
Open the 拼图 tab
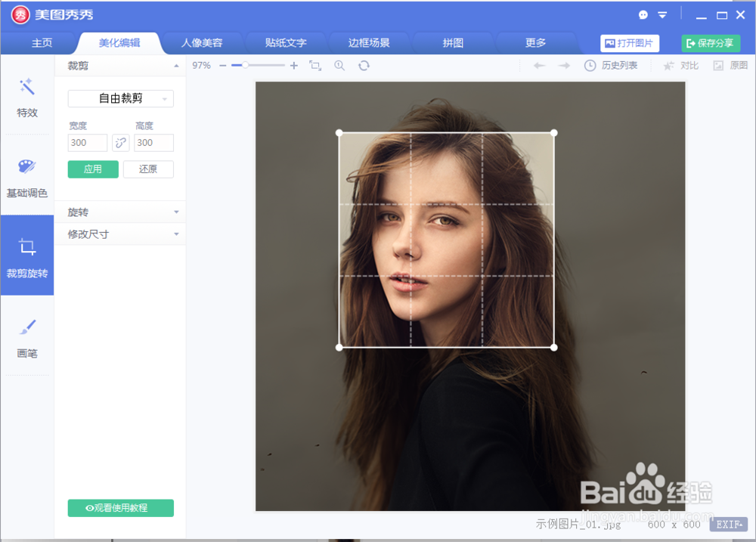point(453,43)
